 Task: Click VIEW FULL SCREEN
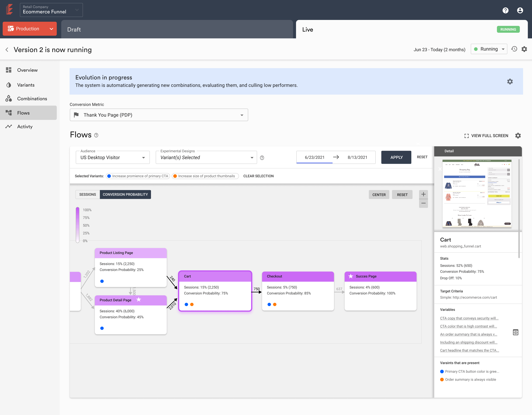pyautogui.click(x=486, y=136)
